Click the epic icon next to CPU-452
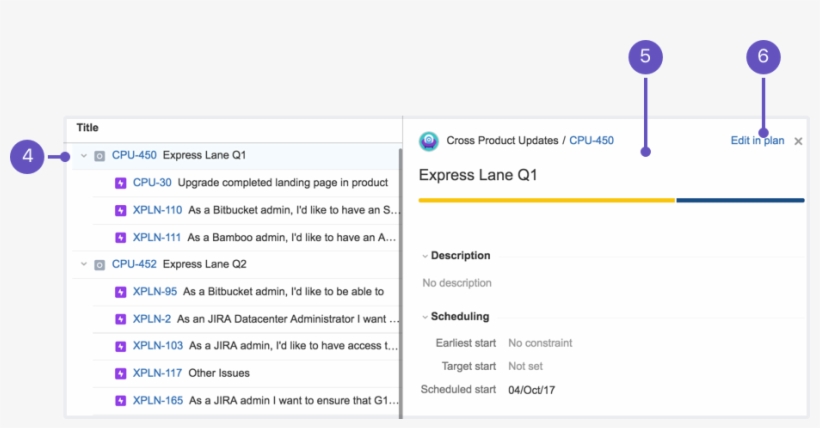820x428 pixels. click(x=99, y=265)
